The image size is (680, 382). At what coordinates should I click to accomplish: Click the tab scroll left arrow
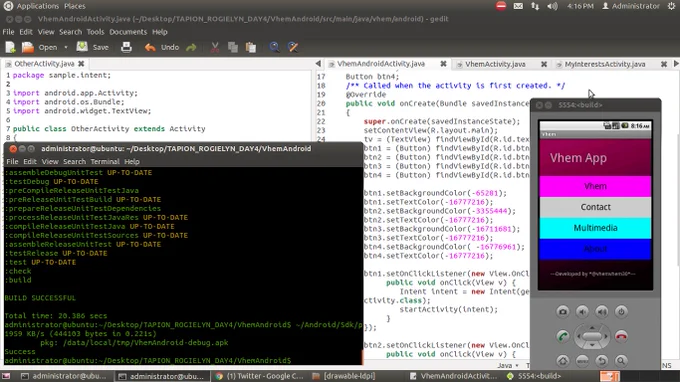pyautogui.click(x=318, y=64)
